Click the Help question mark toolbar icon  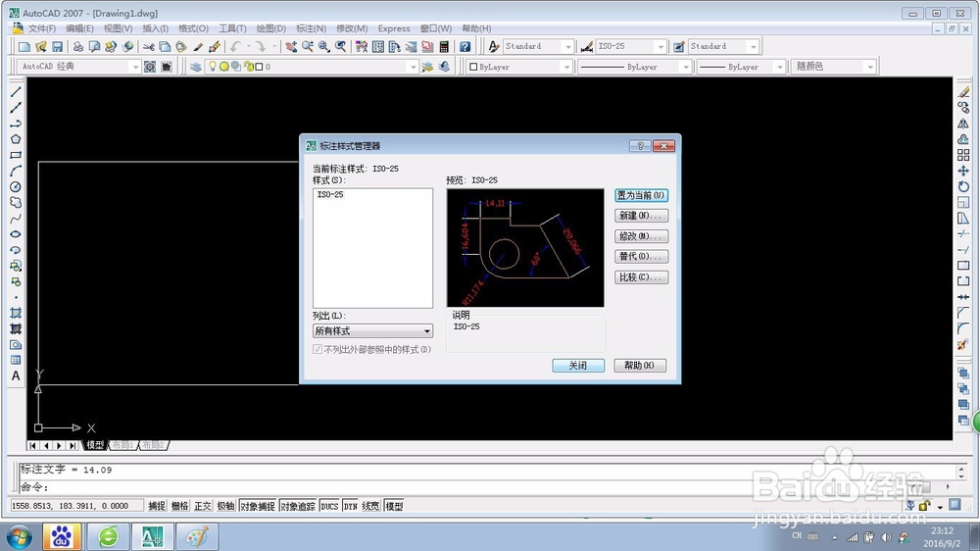(x=465, y=46)
